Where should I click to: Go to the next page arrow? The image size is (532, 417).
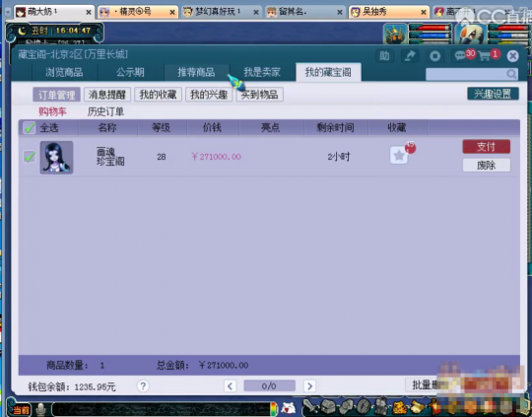309,386
